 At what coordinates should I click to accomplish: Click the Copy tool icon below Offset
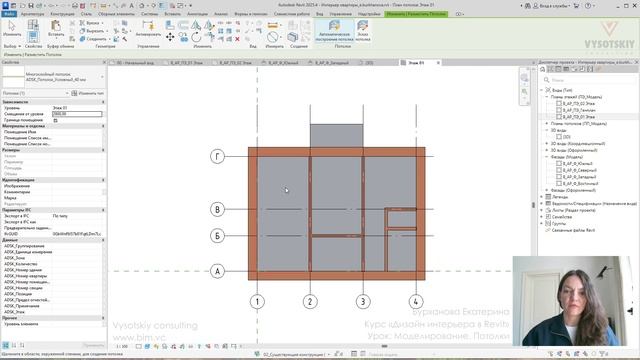(x=183, y=38)
